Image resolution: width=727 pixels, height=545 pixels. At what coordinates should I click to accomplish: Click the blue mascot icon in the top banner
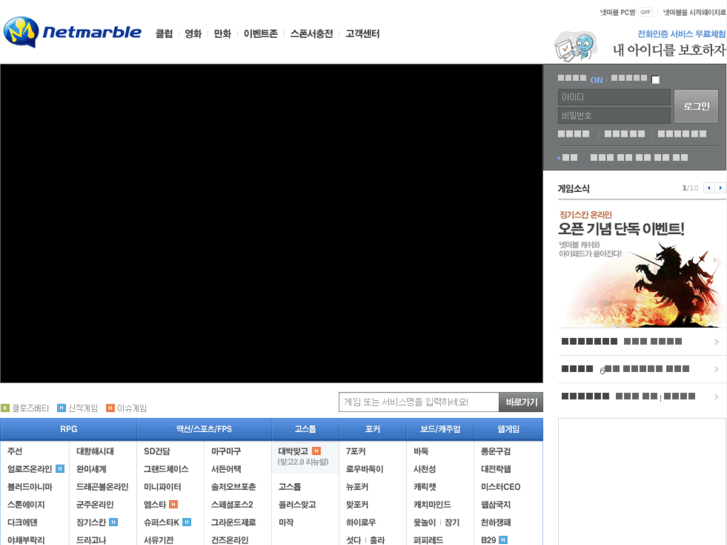(576, 46)
